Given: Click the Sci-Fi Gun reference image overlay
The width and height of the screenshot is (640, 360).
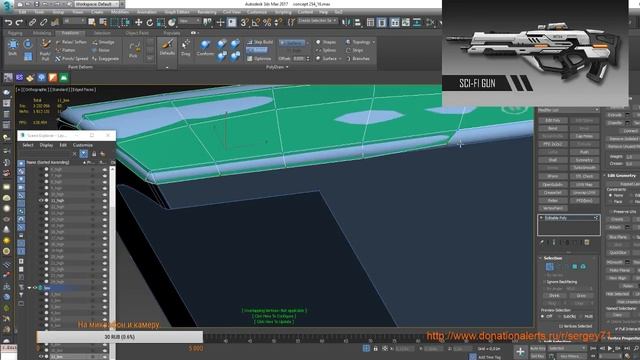Looking at the screenshot, I should (535, 53).
